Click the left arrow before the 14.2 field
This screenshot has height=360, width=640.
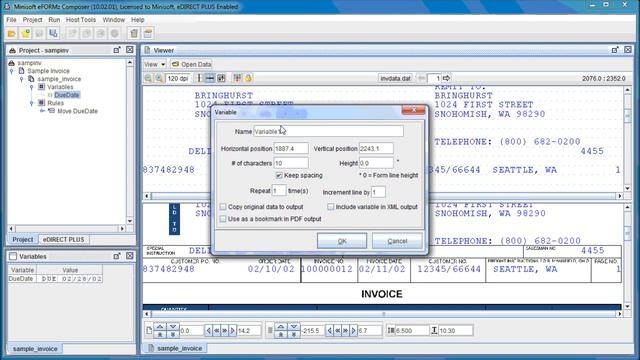(209, 331)
